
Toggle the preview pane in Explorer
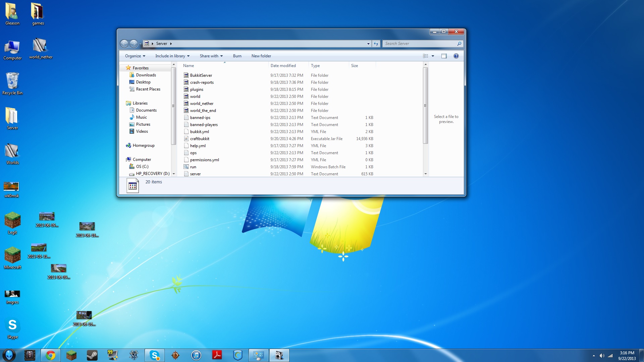pos(444,56)
